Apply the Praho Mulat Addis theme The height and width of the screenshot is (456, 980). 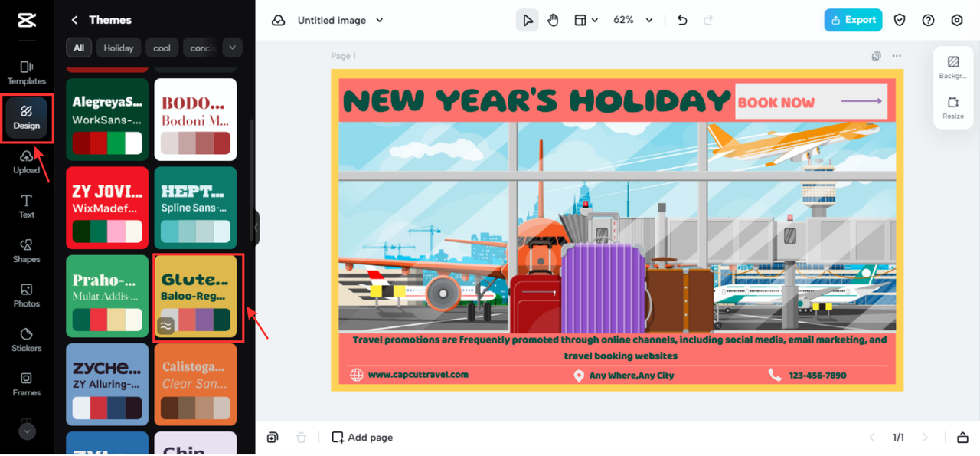(x=107, y=297)
